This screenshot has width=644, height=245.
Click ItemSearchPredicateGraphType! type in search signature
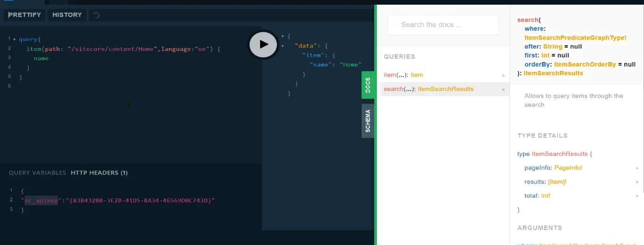pyautogui.click(x=575, y=38)
